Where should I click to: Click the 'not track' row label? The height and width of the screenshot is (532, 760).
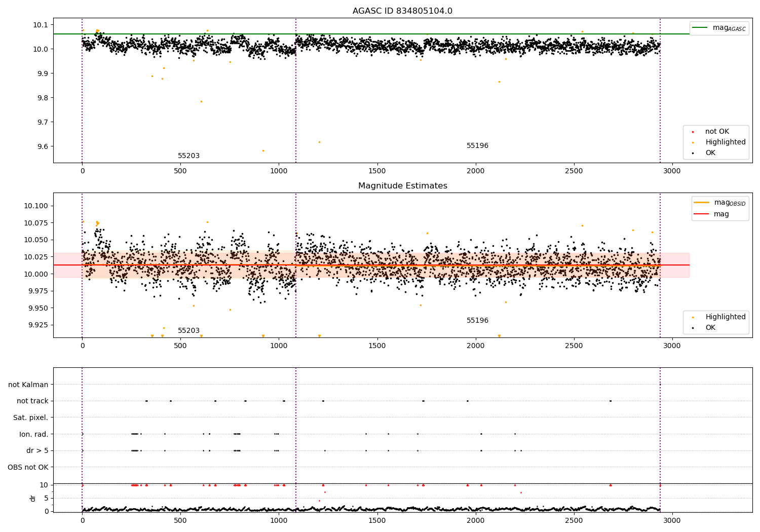click(32, 401)
